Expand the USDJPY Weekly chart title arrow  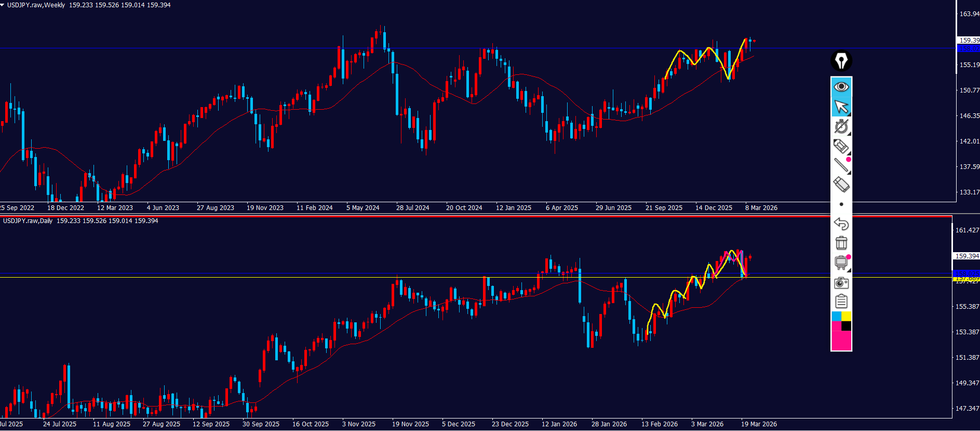point(3,5)
